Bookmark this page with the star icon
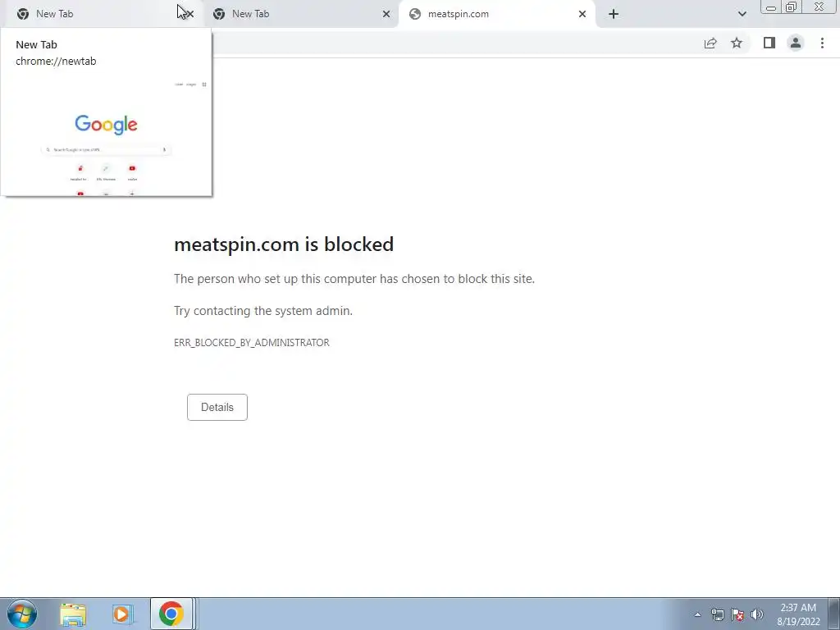 (737, 43)
